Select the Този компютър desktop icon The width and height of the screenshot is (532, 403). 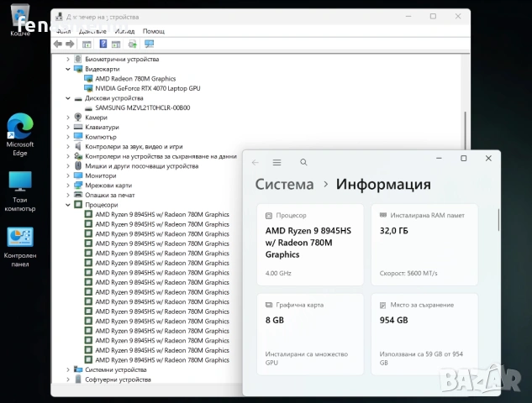[20, 191]
